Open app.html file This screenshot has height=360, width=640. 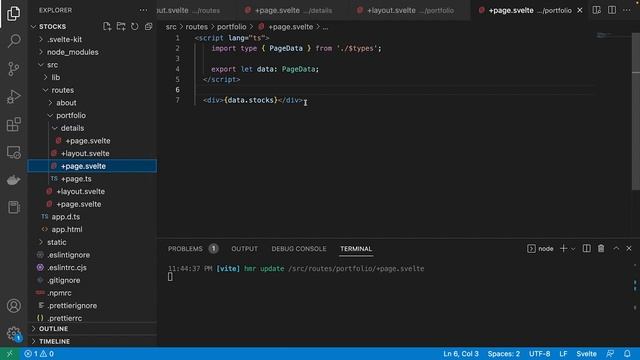coord(67,229)
